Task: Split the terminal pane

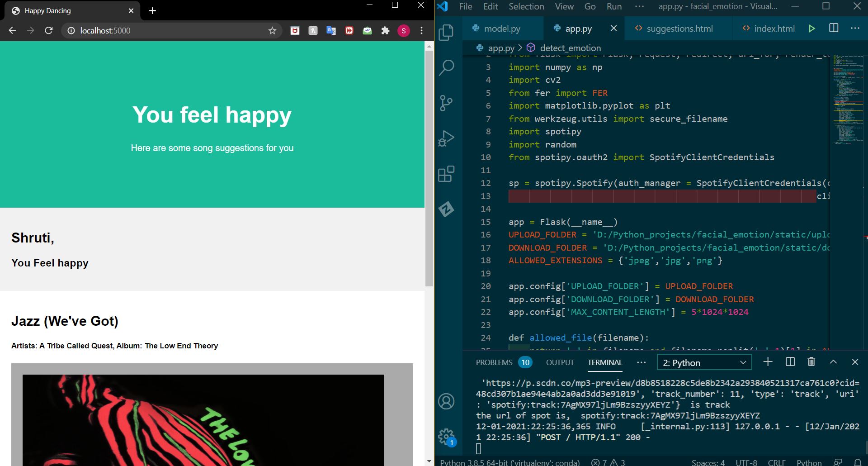Action: [790, 362]
